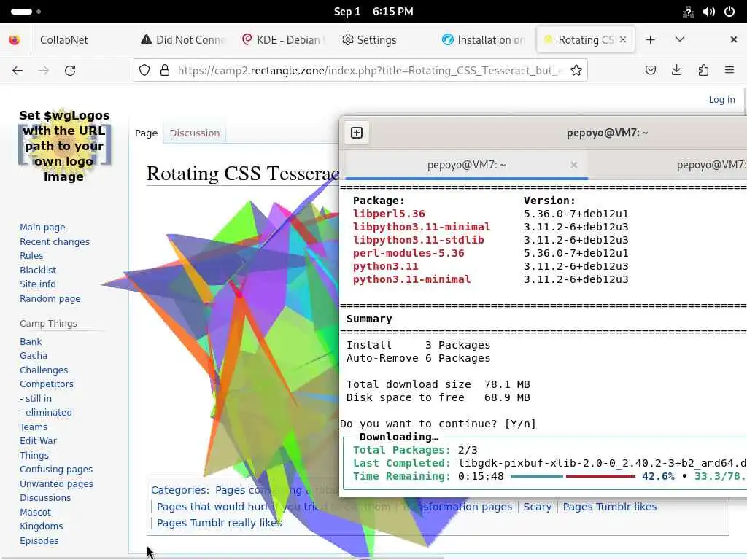Expand the list all tabs chevron

point(680,39)
